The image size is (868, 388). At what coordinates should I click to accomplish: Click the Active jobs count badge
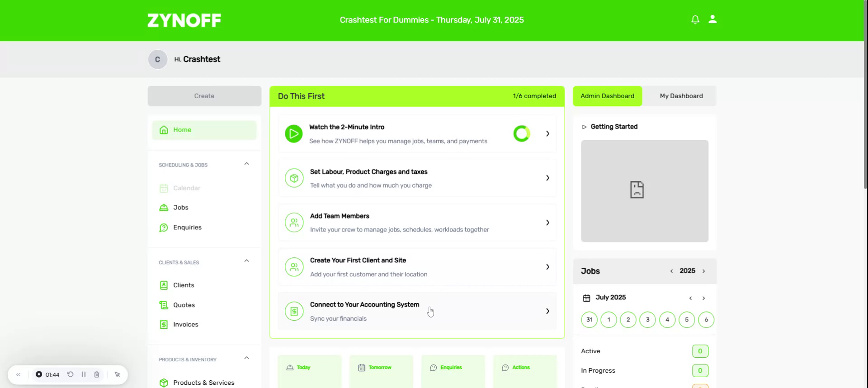(700, 351)
